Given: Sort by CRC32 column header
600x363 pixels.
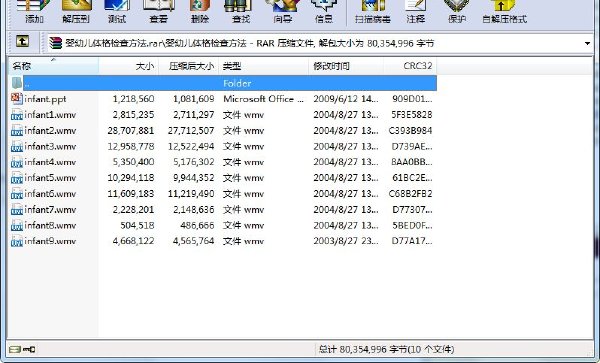Looking at the screenshot, I should coord(410,66).
